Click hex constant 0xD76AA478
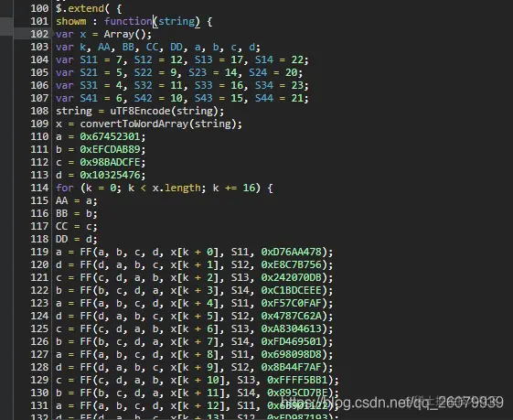513x420 pixels. point(291,252)
